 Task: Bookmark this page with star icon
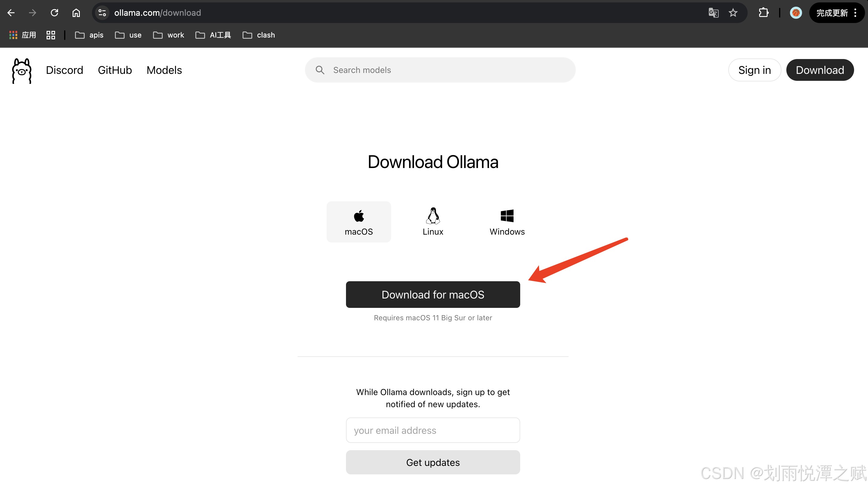[733, 13]
